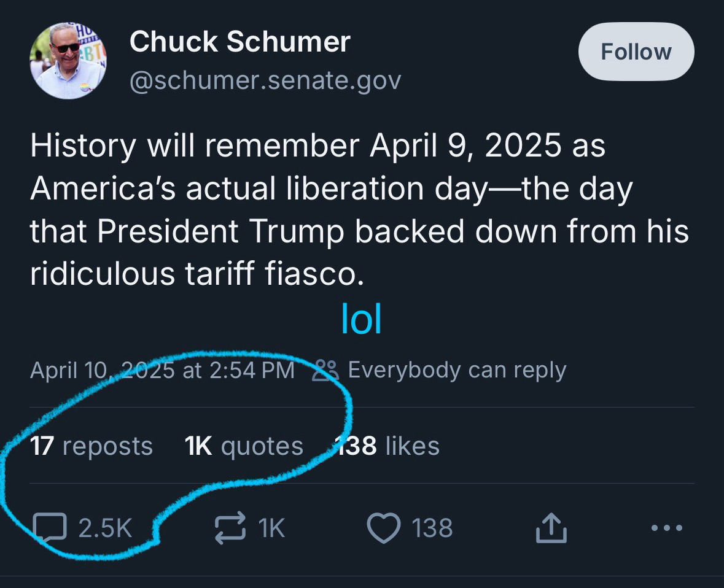Viewport: 724px width, 588px height.
Task: Open the @schumer.senate.gov handle link
Action: (265, 80)
